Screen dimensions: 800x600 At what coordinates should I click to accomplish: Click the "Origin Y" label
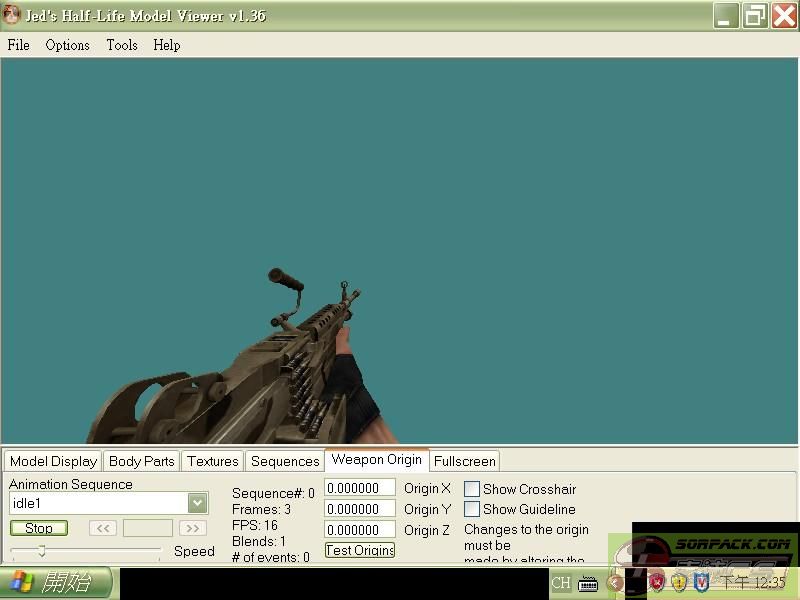coord(427,509)
